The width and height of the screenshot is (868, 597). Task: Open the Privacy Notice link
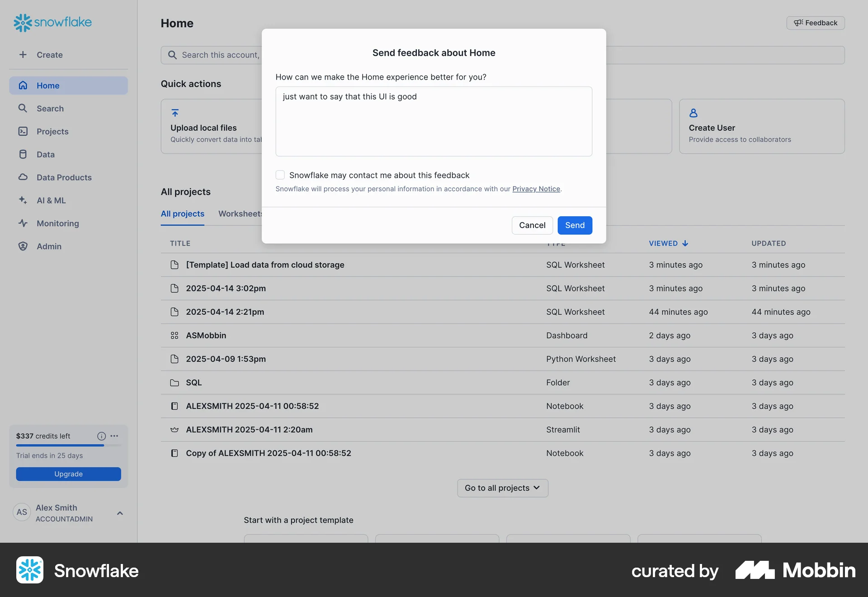point(536,189)
